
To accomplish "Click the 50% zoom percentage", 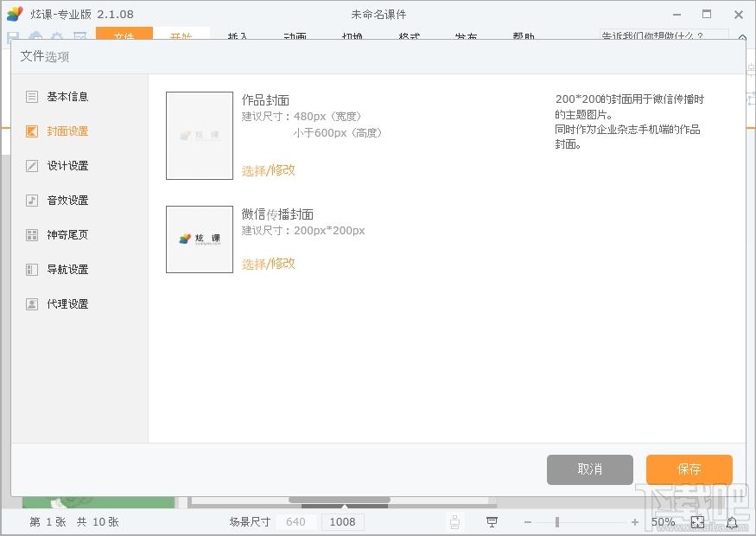I will click(663, 522).
